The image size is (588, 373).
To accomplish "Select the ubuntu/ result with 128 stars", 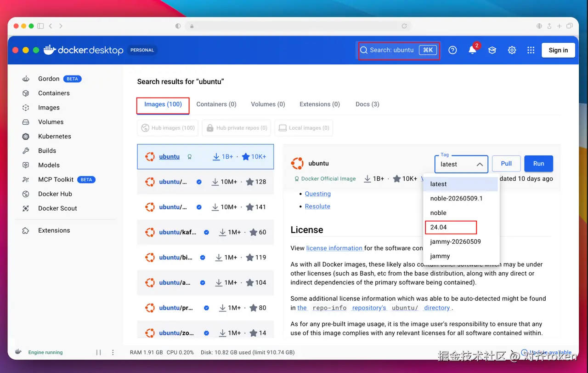I will (x=205, y=182).
